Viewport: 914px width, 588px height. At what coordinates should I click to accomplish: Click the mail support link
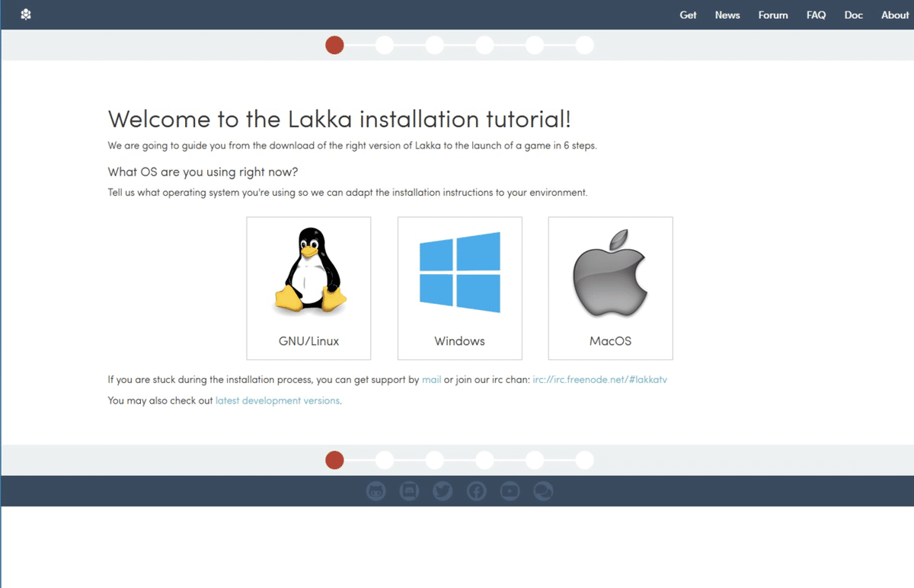coord(432,379)
